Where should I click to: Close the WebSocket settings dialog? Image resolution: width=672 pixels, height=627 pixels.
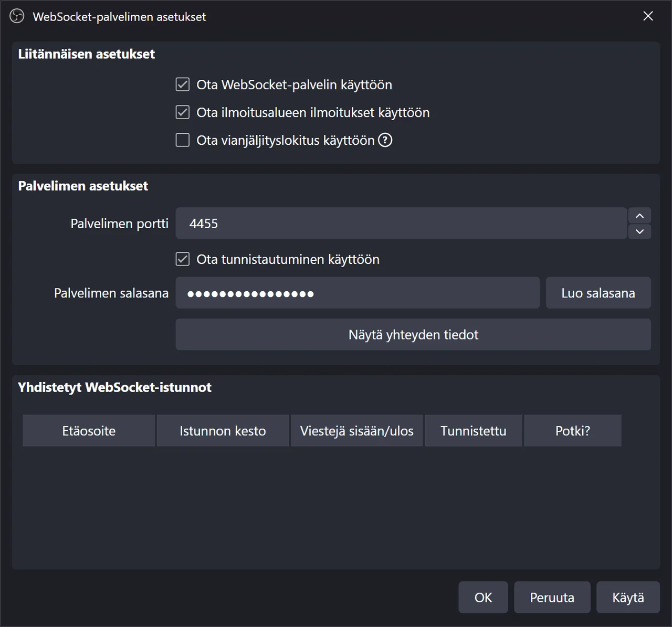pyautogui.click(x=648, y=16)
